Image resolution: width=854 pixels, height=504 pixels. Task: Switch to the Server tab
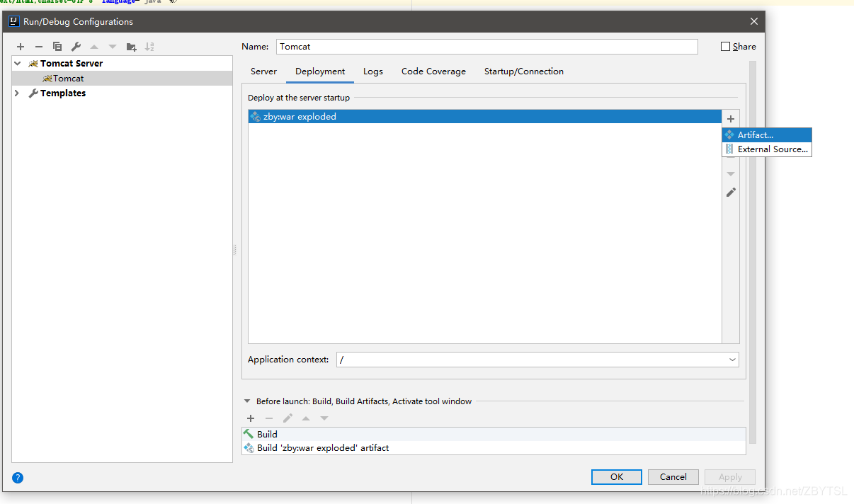tap(263, 71)
